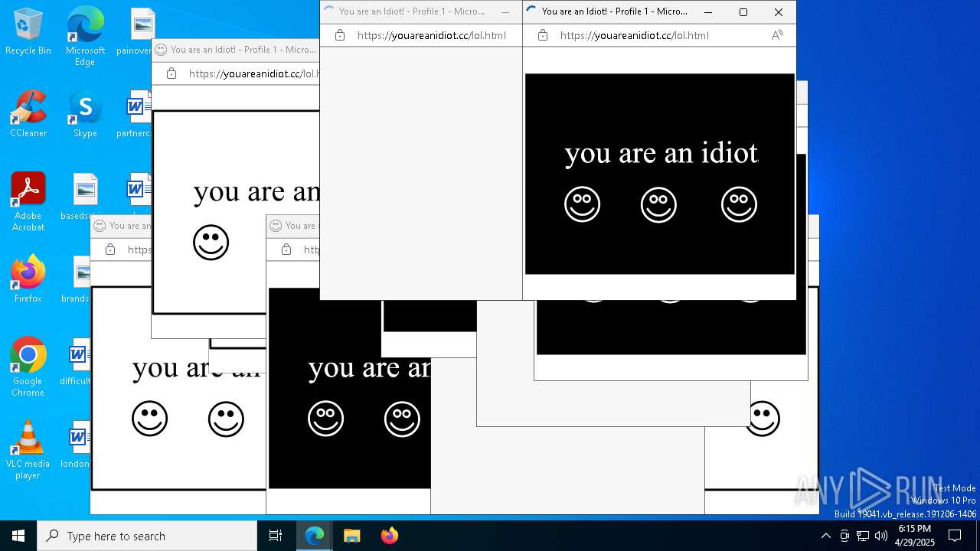Image resolution: width=980 pixels, height=551 pixels.
Task: Minimize the front You are an Idiot window
Action: [x=708, y=12]
